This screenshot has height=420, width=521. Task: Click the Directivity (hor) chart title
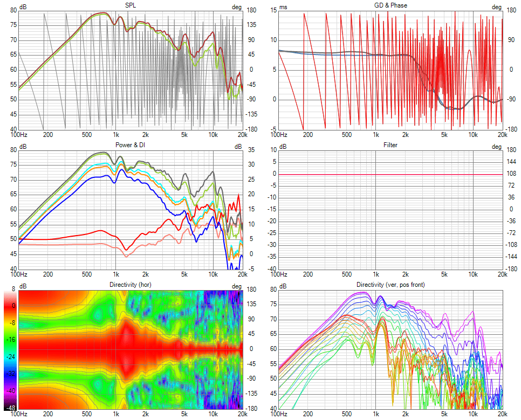click(x=131, y=285)
